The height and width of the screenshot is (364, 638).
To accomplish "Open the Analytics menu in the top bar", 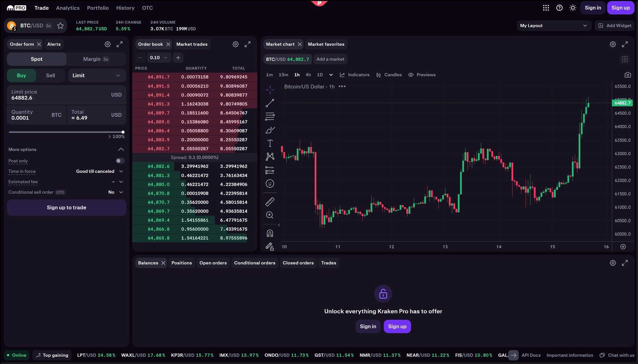I will coord(68,8).
